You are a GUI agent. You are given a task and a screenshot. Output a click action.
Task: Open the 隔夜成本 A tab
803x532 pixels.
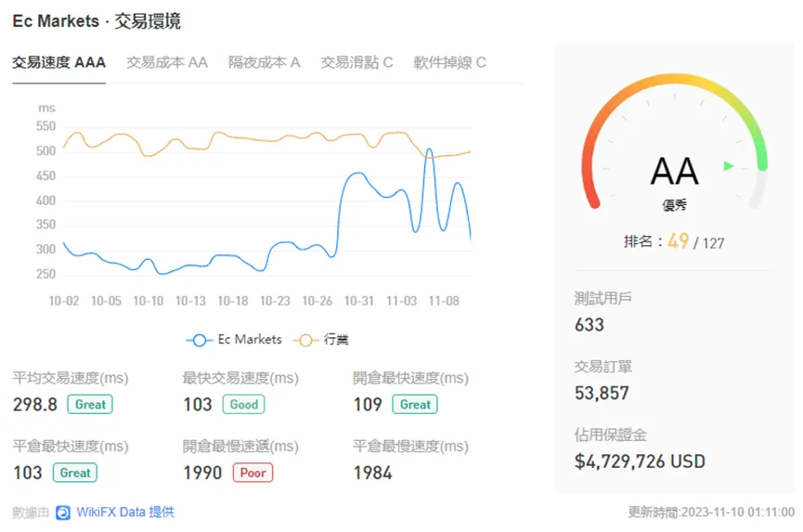point(265,62)
